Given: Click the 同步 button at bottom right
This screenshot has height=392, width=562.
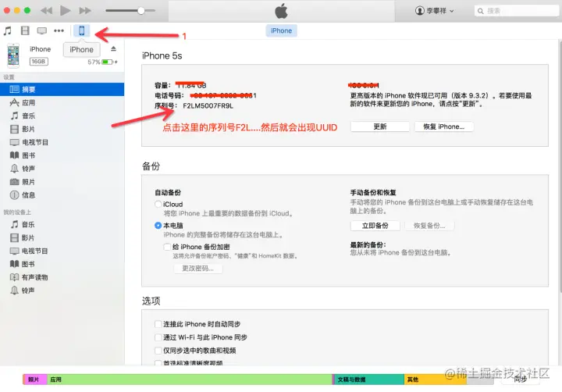Looking at the screenshot, I should pyautogui.click(x=521, y=380).
